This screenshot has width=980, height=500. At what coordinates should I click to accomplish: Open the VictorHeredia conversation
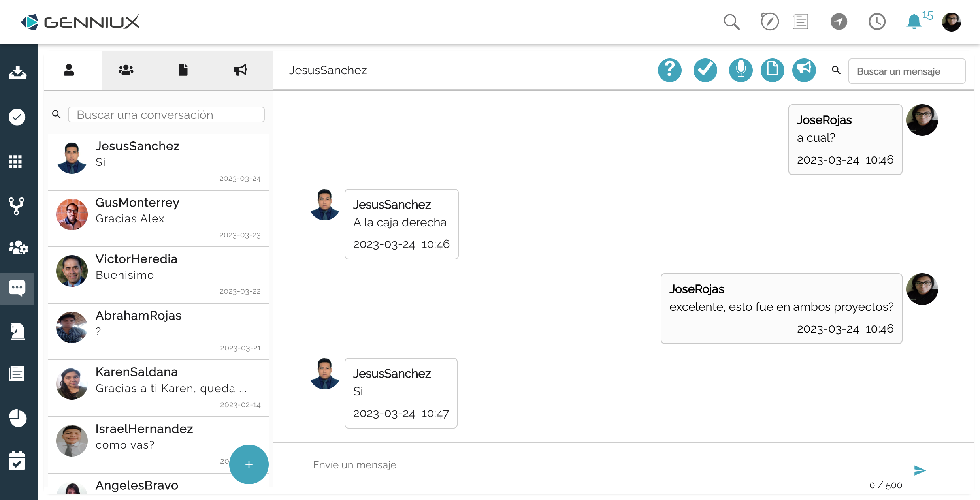[158, 275]
